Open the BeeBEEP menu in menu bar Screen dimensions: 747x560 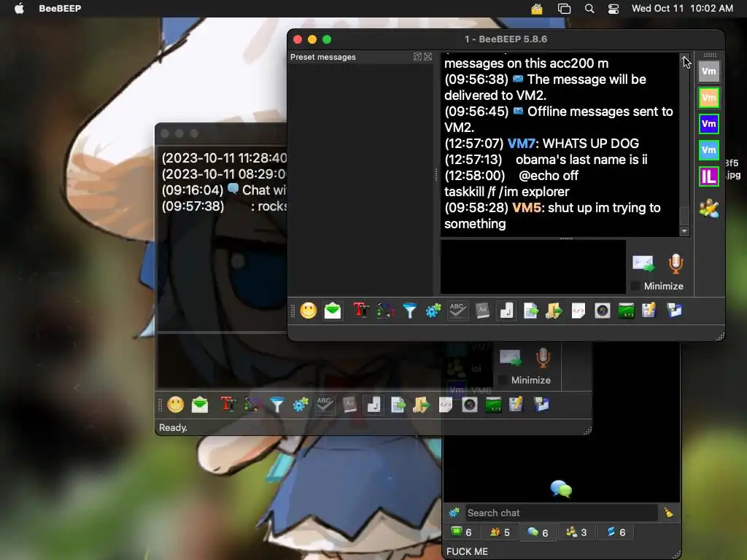point(60,8)
